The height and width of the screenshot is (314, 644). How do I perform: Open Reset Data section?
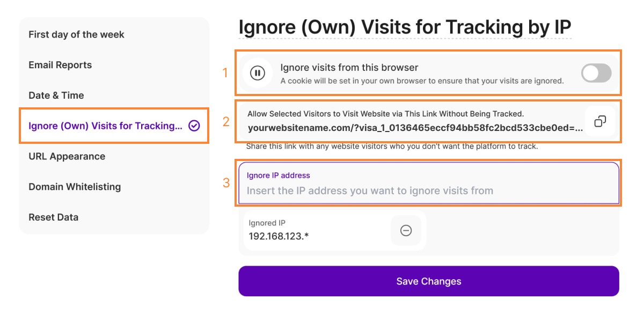[x=54, y=217]
